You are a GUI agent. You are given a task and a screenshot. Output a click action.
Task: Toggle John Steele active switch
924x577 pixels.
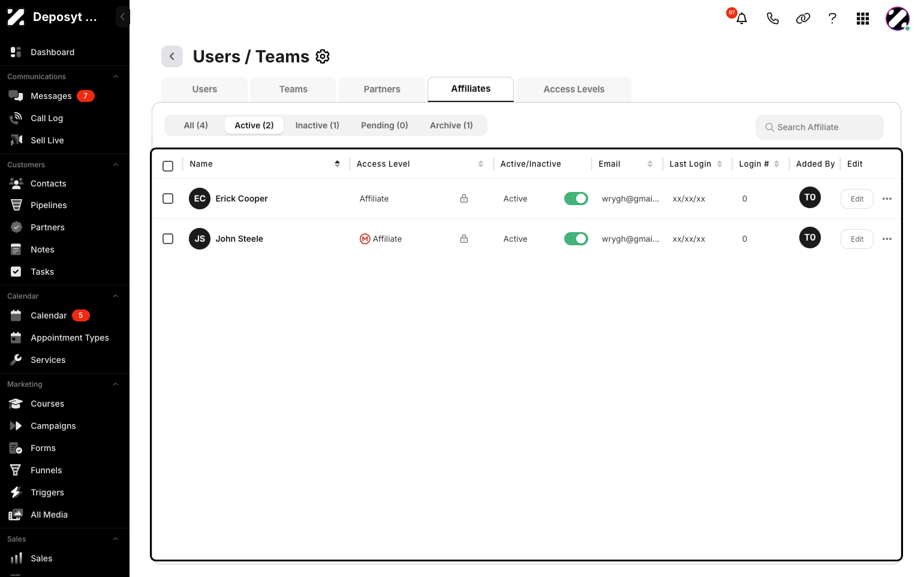576,239
